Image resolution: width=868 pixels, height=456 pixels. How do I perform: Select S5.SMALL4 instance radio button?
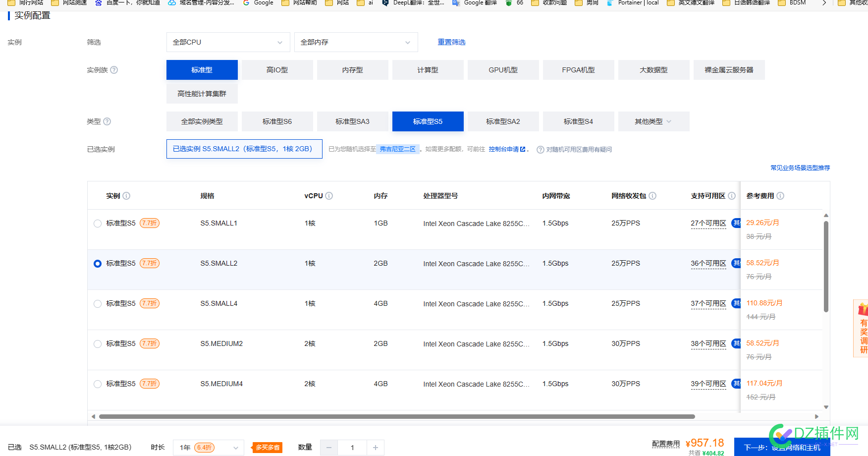coord(98,304)
